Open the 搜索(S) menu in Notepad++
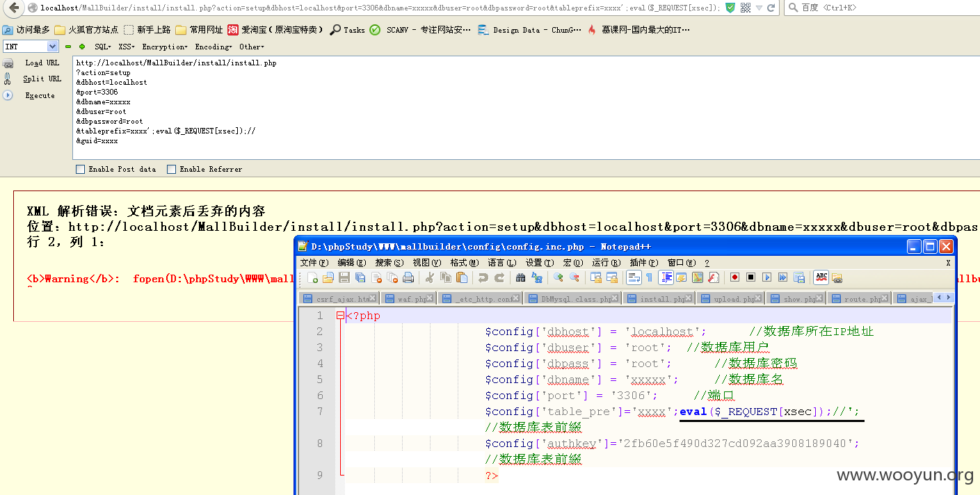 point(389,263)
